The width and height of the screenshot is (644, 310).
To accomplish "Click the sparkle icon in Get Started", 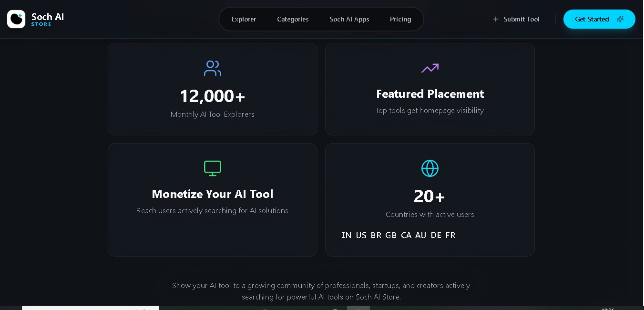I will (620, 19).
